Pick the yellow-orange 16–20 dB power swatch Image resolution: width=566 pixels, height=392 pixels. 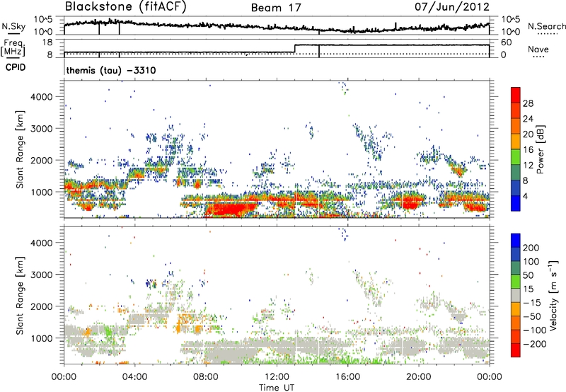pyautogui.click(x=516, y=141)
